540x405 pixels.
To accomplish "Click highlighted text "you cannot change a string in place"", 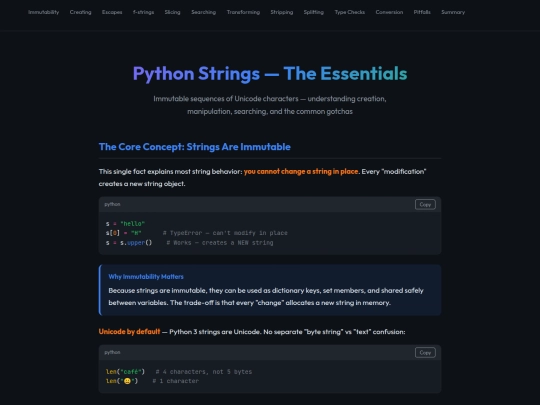I will [x=301, y=172].
